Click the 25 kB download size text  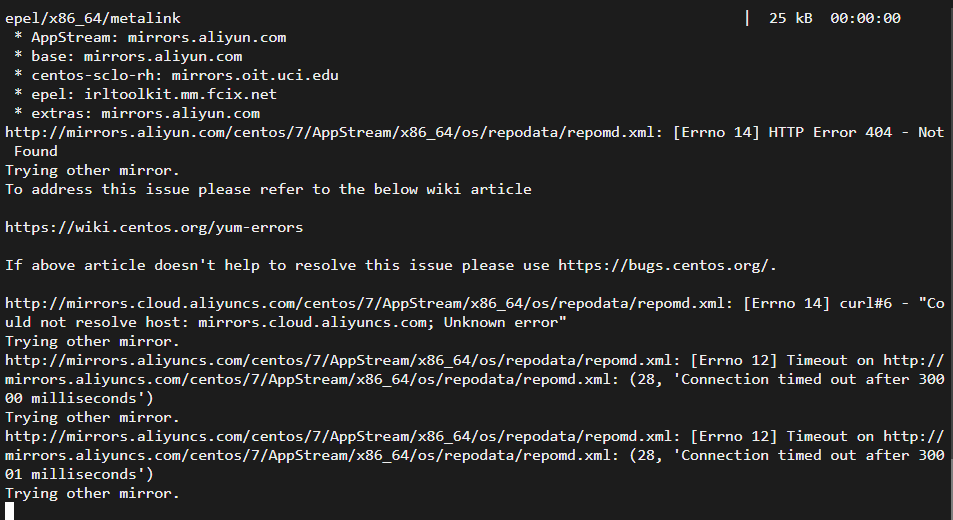[790, 18]
